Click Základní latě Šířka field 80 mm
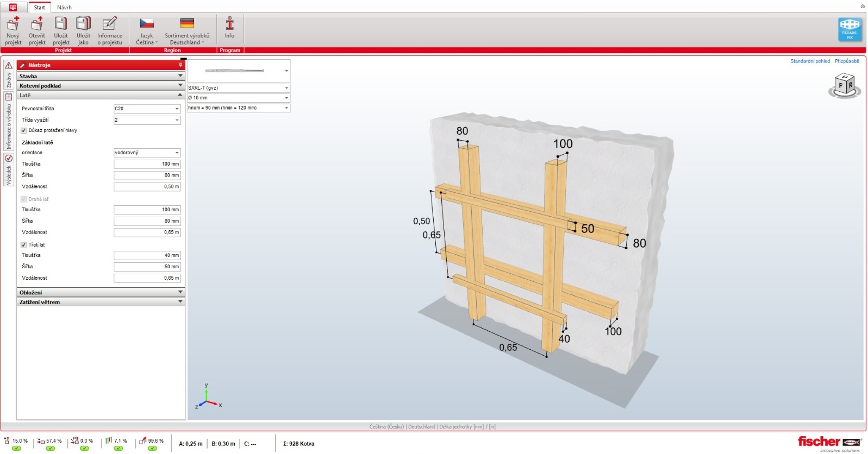The width and height of the screenshot is (868, 454). tap(147, 175)
